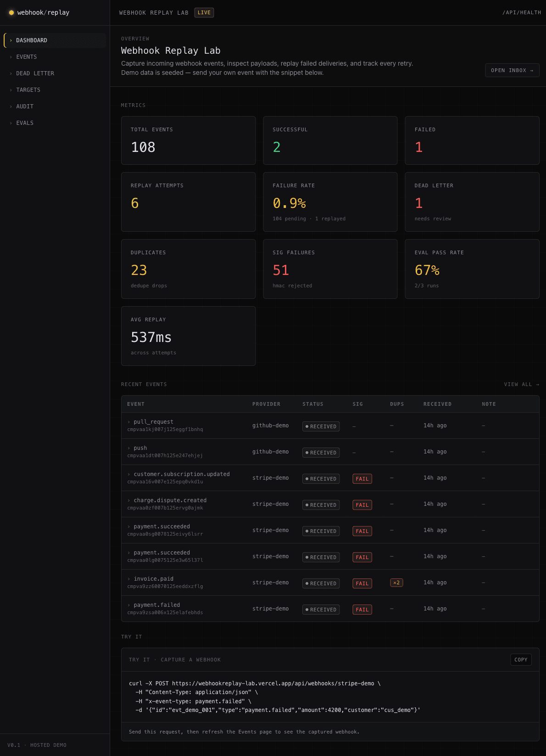Open the Total Events metric card
Screen dimensions: 546x756
pyautogui.click(x=188, y=140)
